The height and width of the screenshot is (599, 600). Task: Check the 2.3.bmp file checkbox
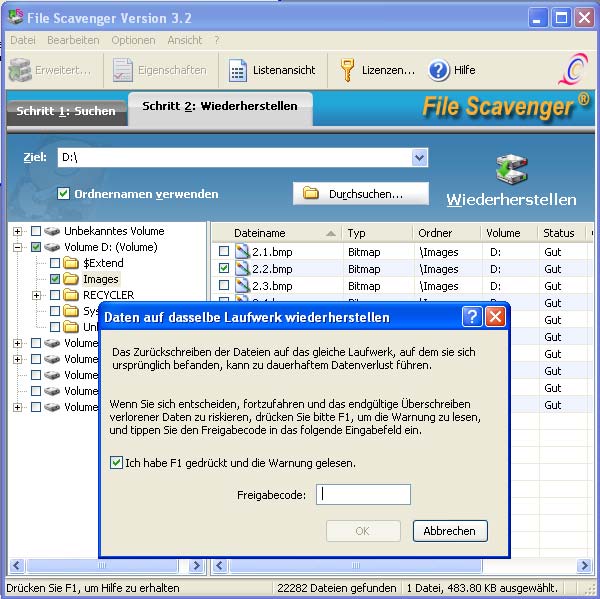click(x=224, y=285)
